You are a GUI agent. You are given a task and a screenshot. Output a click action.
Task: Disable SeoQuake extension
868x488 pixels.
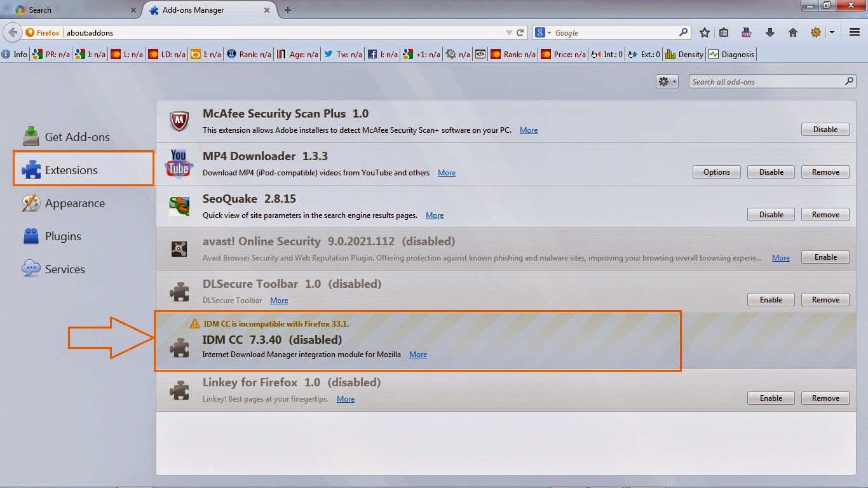[x=771, y=215]
